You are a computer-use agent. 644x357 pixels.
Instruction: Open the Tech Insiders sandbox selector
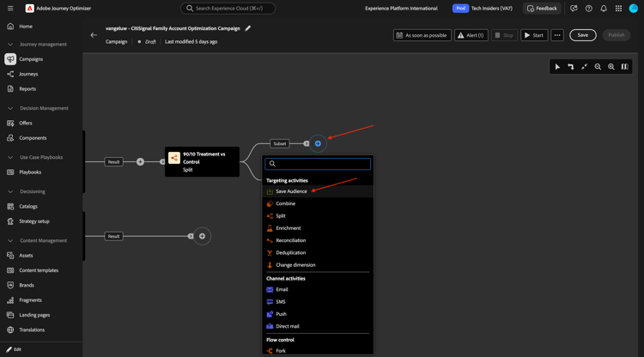pyautogui.click(x=483, y=9)
